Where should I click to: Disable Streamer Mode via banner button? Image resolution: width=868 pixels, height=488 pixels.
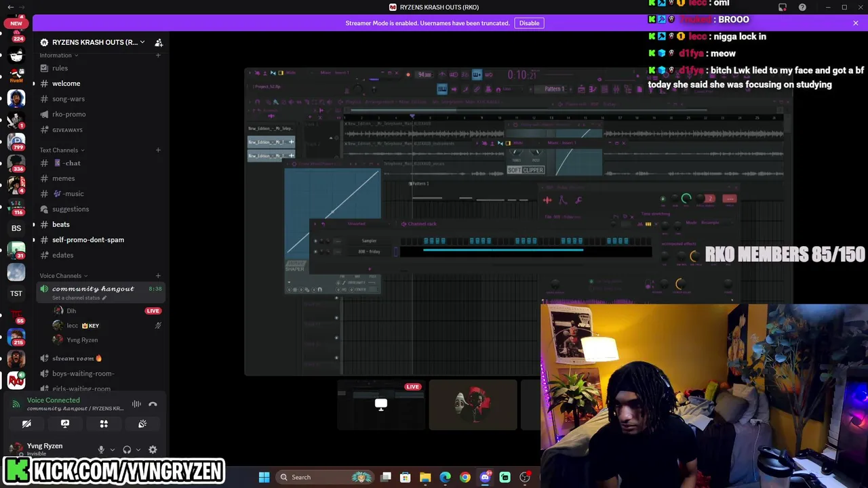tap(529, 23)
